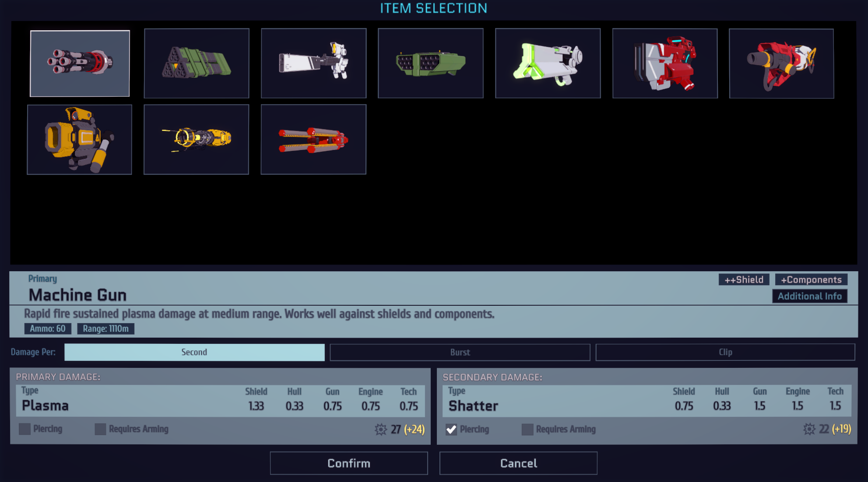Viewport: 868px width, 482px height.
Task: Click the primary damage gear icon
Action: (x=381, y=430)
